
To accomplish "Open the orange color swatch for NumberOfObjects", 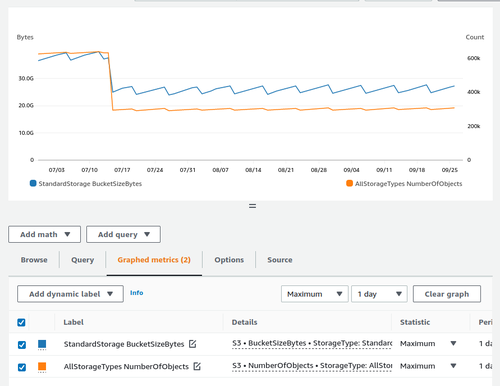I will (x=42, y=367).
